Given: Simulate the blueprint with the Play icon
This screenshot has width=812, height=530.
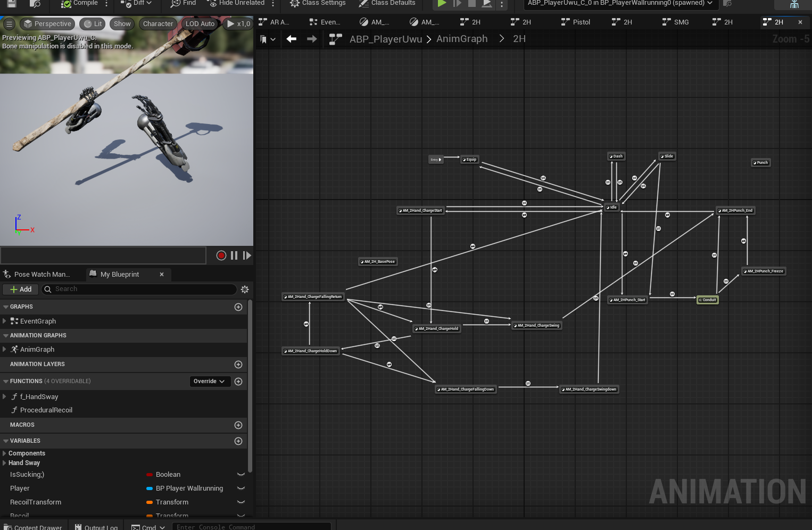Looking at the screenshot, I should tap(442, 3).
